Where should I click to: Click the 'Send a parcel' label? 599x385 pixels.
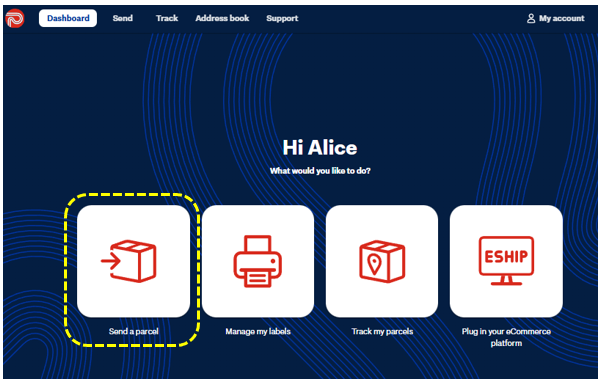tap(134, 331)
